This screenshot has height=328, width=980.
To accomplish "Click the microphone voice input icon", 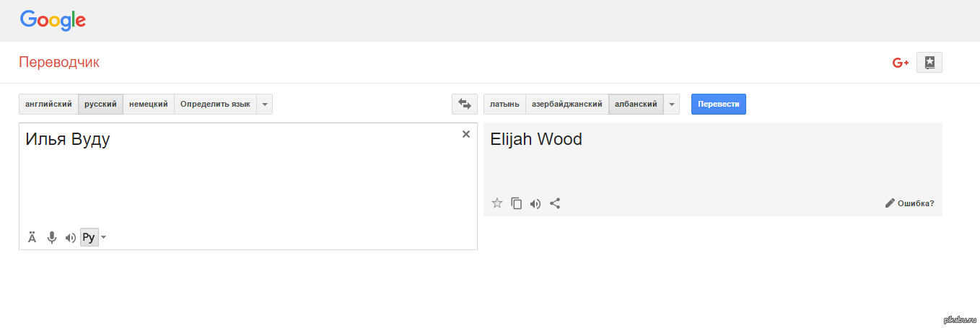I will pos(51,237).
